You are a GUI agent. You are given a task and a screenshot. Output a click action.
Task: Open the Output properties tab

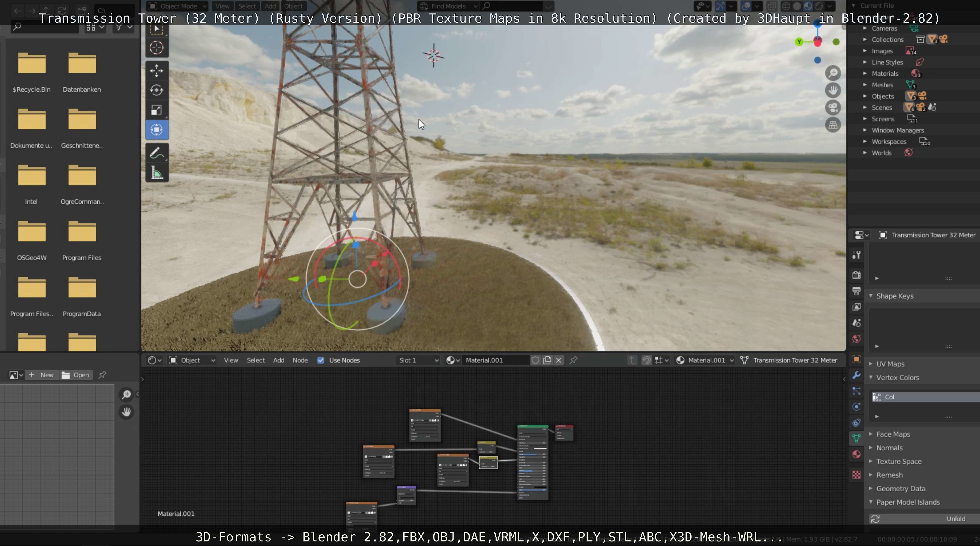click(x=856, y=291)
